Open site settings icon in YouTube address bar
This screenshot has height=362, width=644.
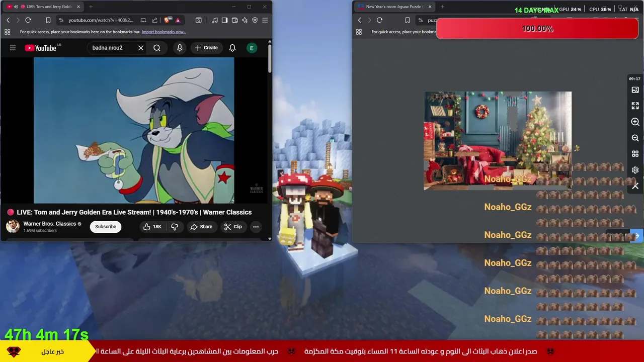(61, 20)
